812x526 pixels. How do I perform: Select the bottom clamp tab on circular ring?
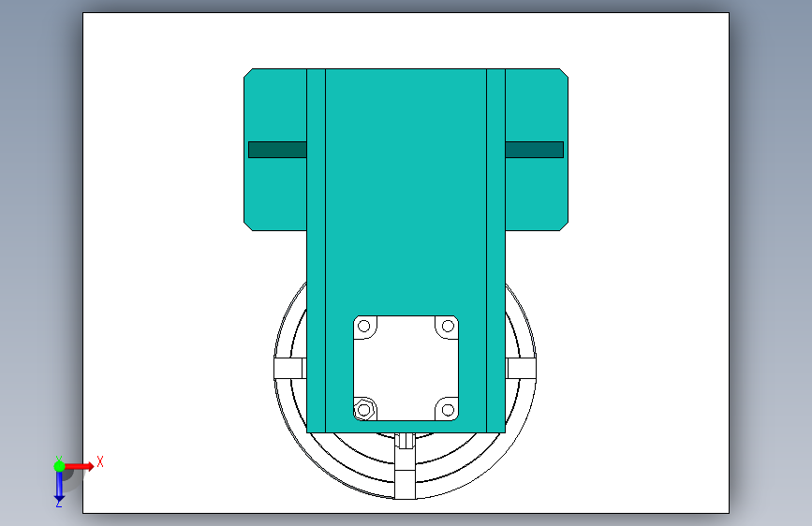405,484
